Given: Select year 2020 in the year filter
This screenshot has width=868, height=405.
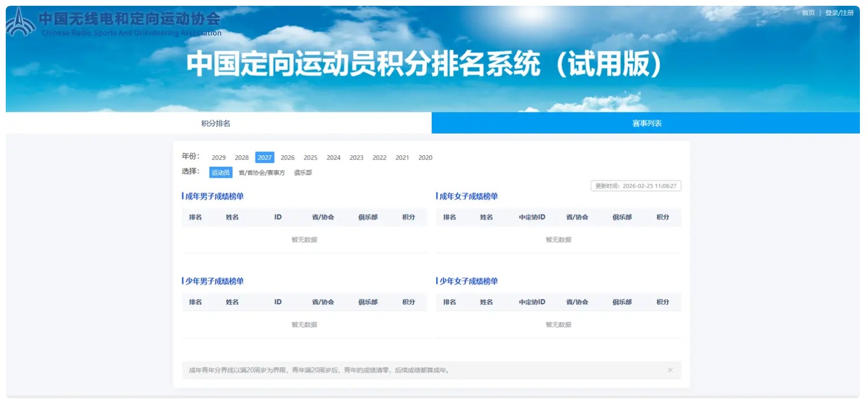Looking at the screenshot, I should point(425,157).
